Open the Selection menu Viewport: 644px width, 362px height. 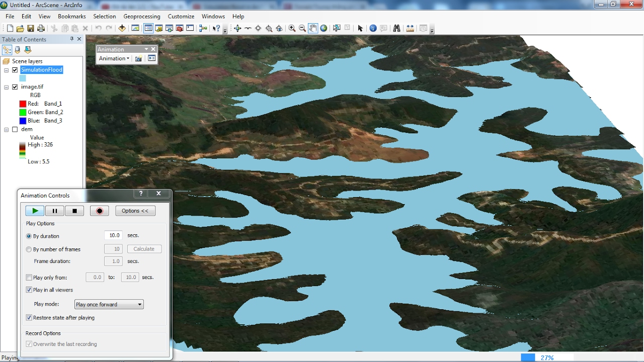pos(105,17)
